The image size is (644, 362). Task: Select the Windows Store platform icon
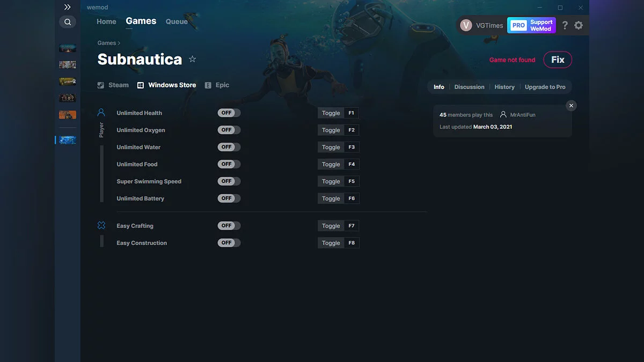click(140, 85)
